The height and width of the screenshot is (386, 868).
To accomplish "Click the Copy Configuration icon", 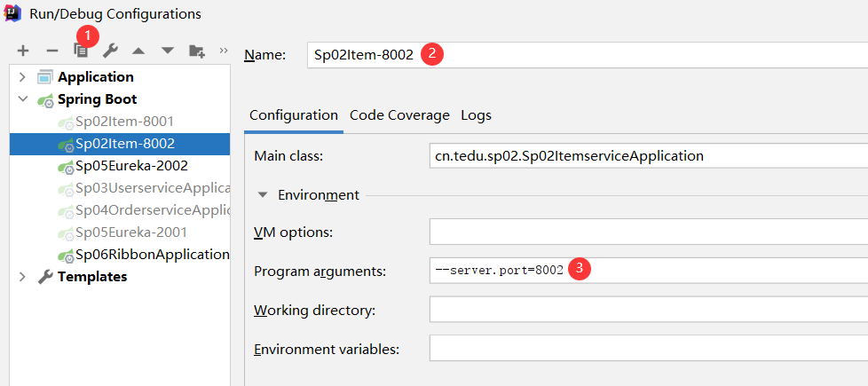I will tap(81, 51).
